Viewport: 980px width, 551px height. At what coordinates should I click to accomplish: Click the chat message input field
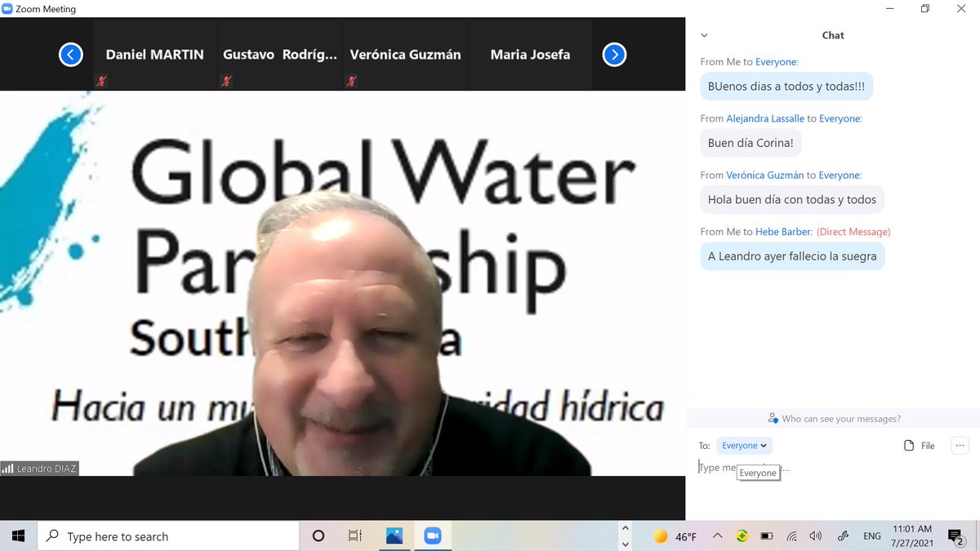tap(833, 469)
